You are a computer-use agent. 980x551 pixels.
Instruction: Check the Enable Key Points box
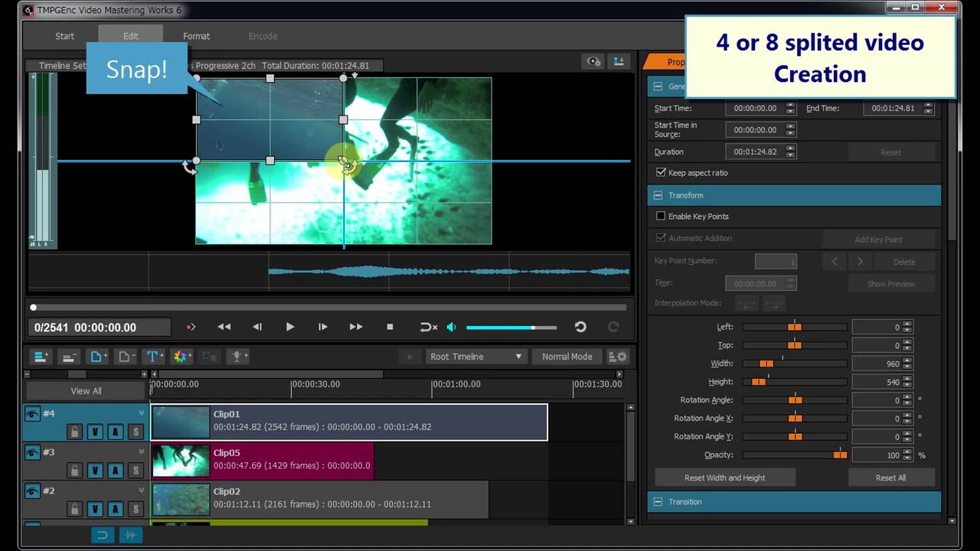(x=661, y=217)
